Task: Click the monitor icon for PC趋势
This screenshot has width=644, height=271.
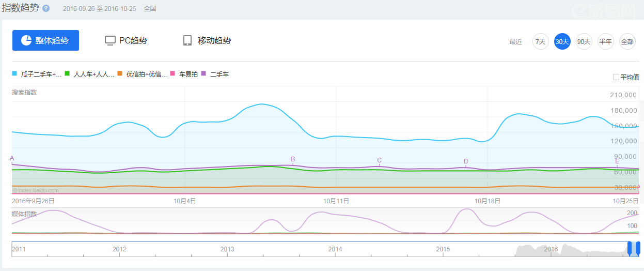Action: click(109, 41)
